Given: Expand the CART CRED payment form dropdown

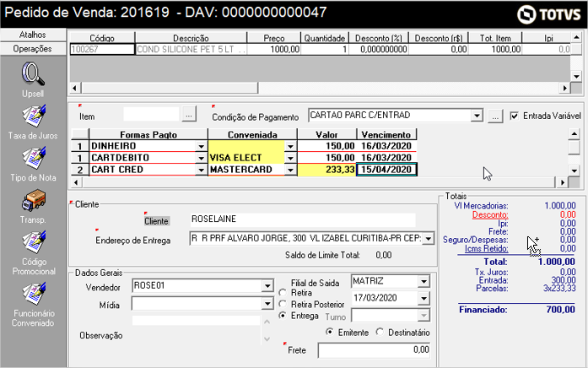Looking at the screenshot, I should (x=202, y=170).
